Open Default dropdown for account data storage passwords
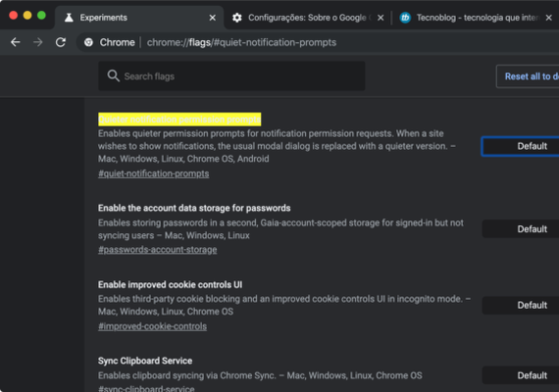The height and width of the screenshot is (392, 559). [x=521, y=228]
